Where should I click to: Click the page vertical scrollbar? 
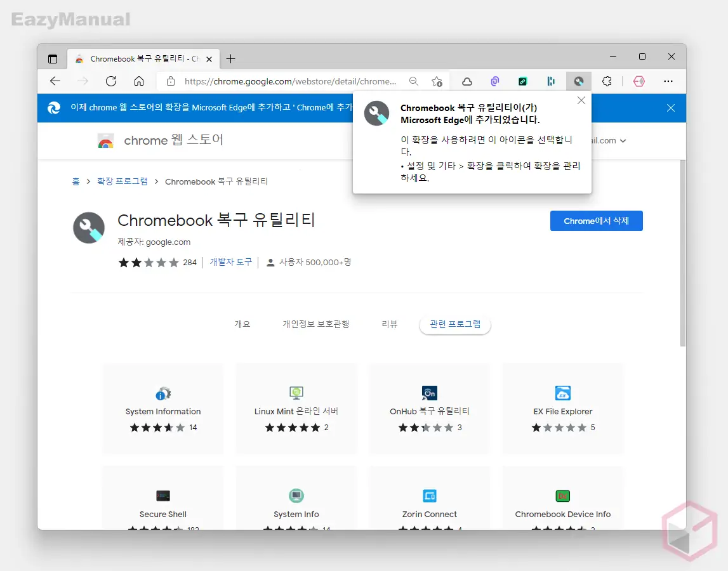[x=682, y=253]
